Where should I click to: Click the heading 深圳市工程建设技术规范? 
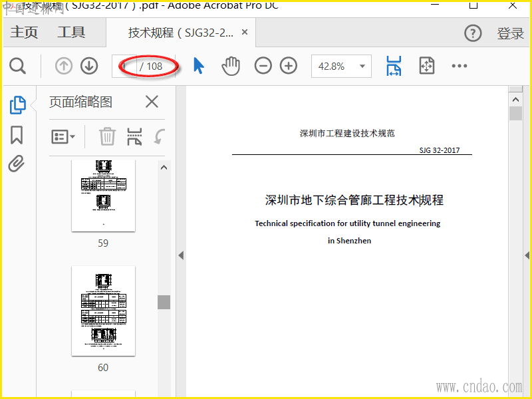[x=347, y=134]
